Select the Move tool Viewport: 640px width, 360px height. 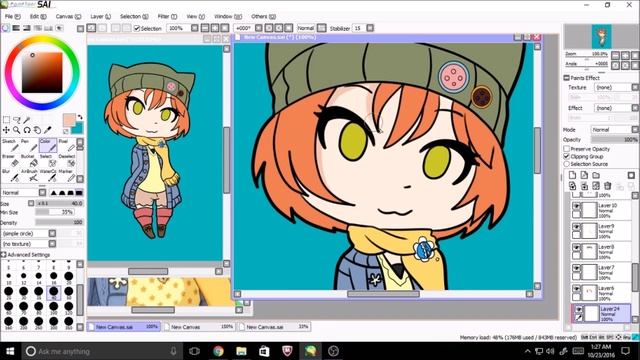pyautogui.click(x=6, y=130)
